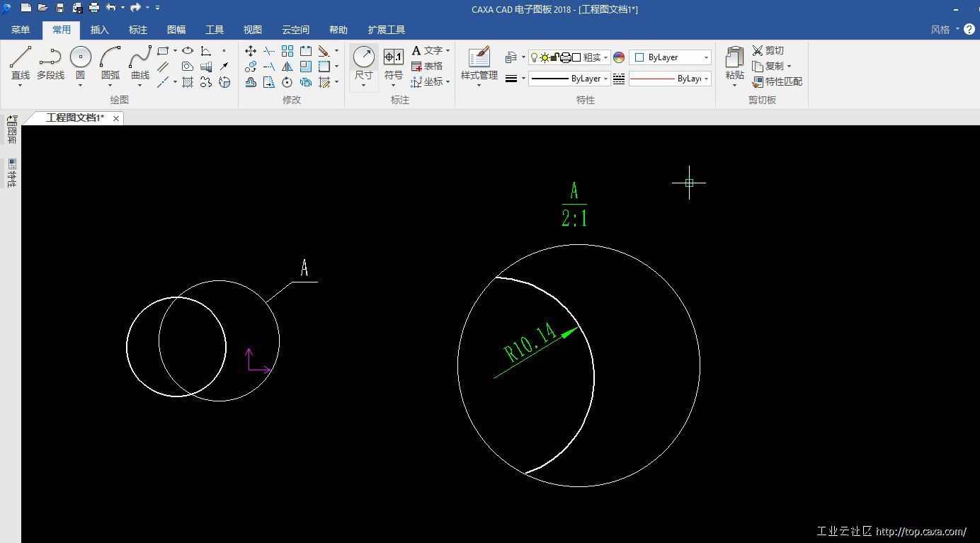Click the 符号 (Symbol) annotation icon
The height and width of the screenshot is (543, 980).
tap(394, 57)
